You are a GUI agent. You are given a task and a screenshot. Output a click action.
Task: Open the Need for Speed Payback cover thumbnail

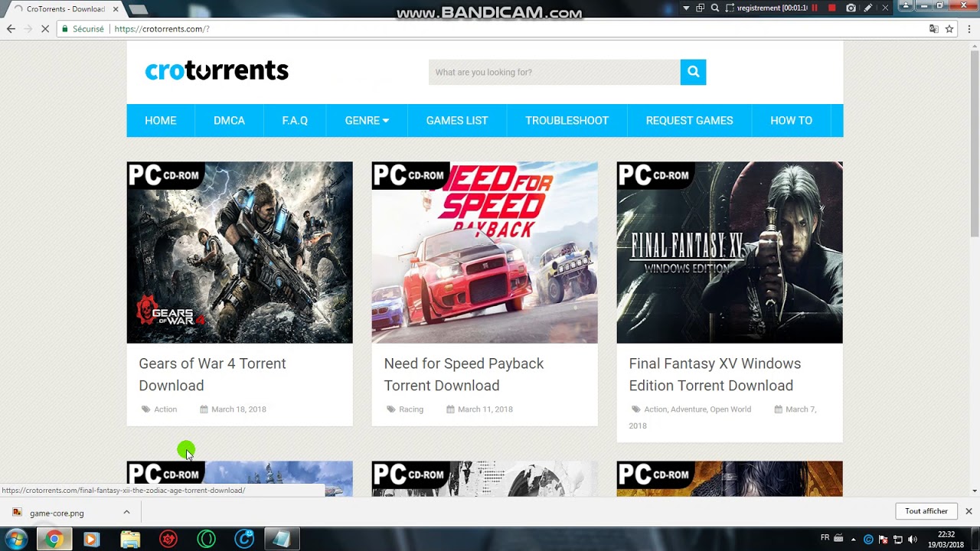(x=485, y=253)
